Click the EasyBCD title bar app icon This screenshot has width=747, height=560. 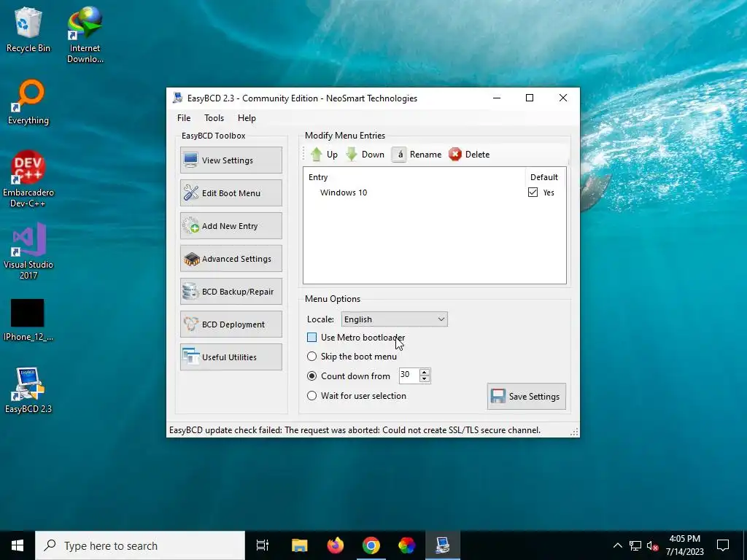tap(178, 98)
